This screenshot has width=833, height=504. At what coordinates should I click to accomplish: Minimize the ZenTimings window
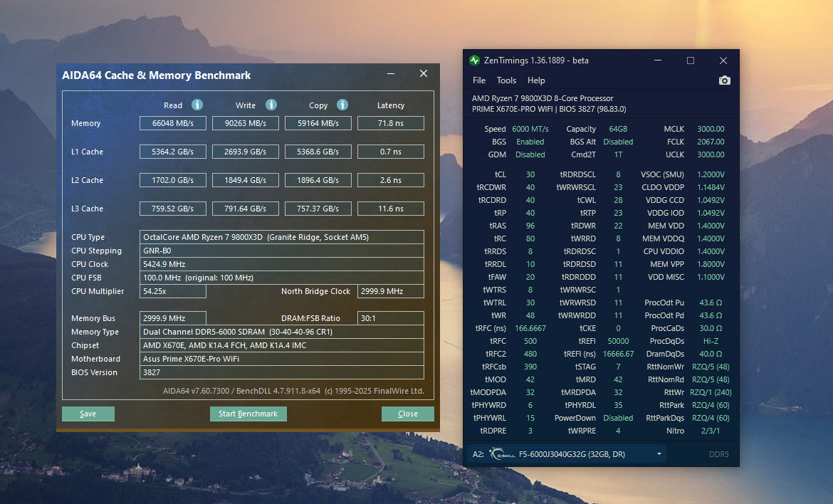tap(658, 61)
